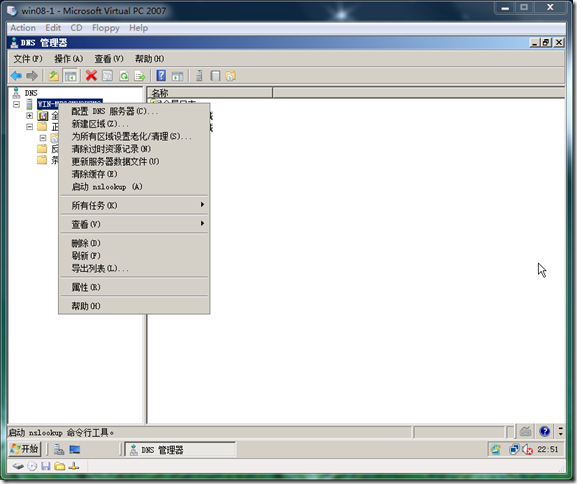Click the muted volume tray icon
The width and height of the screenshot is (577, 484).
[528, 449]
